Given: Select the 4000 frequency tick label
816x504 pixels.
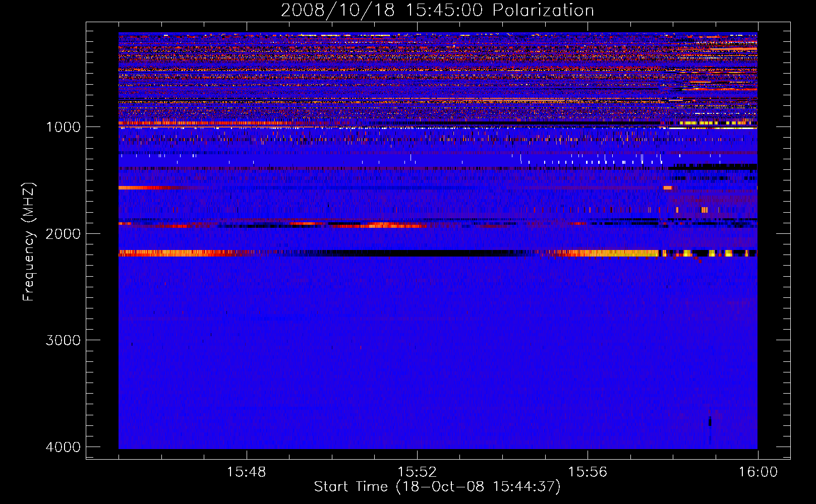Looking at the screenshot, I should coord(64,447).
